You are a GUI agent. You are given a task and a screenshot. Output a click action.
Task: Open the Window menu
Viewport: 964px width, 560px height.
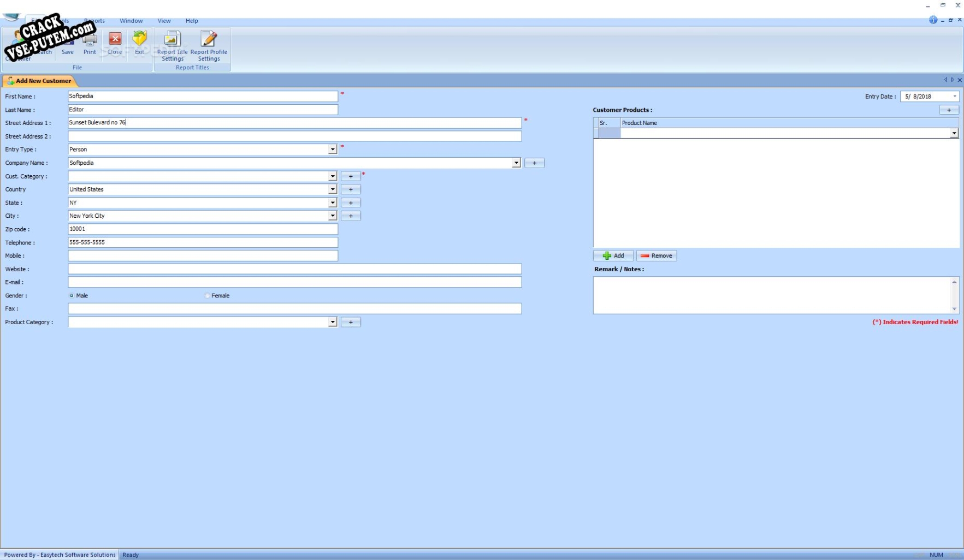coord(131,21)
